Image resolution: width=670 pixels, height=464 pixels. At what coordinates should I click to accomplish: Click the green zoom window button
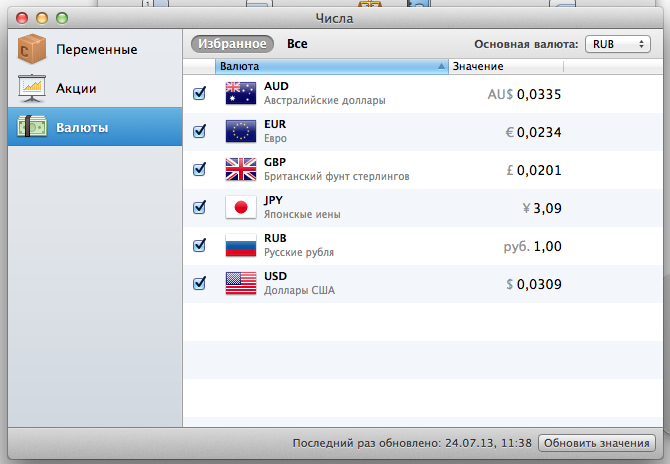62,18
